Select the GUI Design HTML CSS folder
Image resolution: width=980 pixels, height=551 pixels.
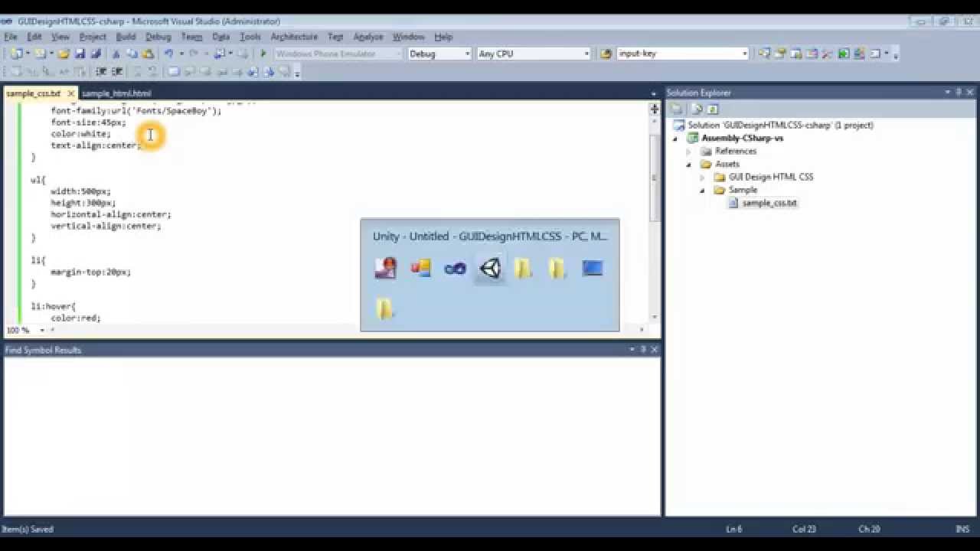[x=771, y=177]
